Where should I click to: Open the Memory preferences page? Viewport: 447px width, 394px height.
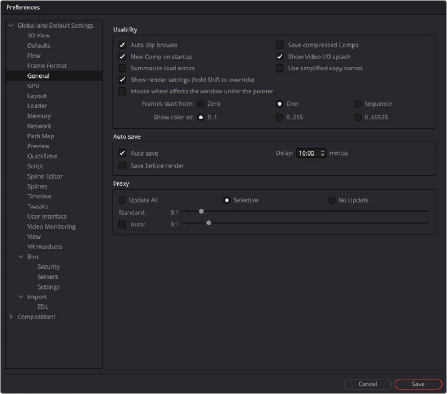pos(39,116)
